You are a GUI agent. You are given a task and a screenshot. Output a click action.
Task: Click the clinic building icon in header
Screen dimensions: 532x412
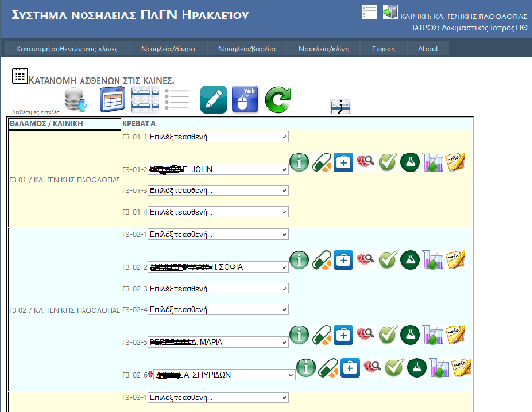390,12
